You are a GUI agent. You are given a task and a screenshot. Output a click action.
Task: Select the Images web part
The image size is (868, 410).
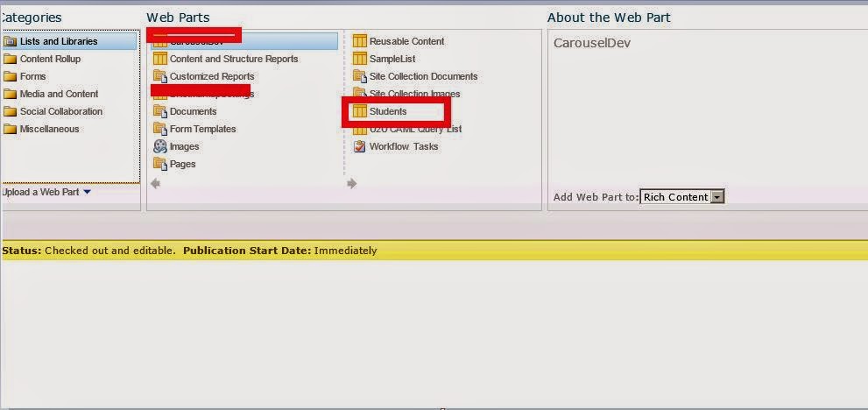[x=184, y=147]
